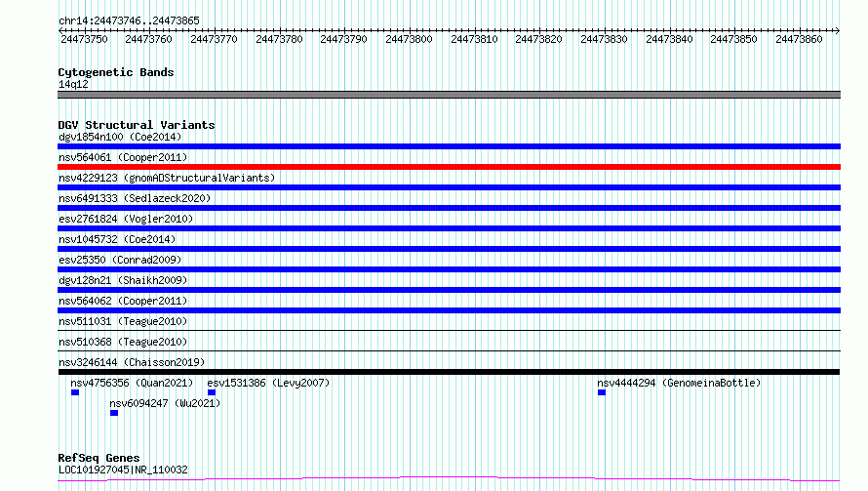Select the gray 14q12 cytogenetic band
This screenshot has height=491, width=868.
449,95
